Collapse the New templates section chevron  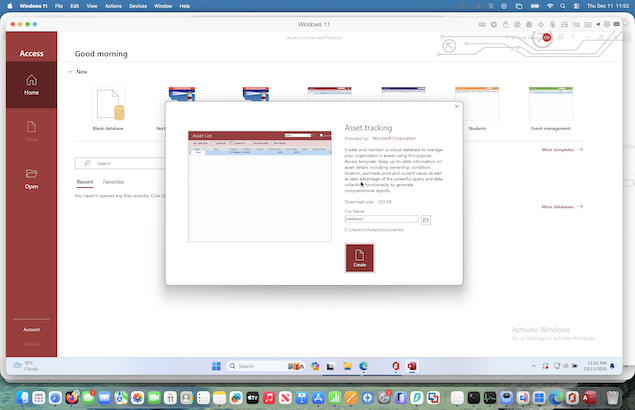coord(69,72)
